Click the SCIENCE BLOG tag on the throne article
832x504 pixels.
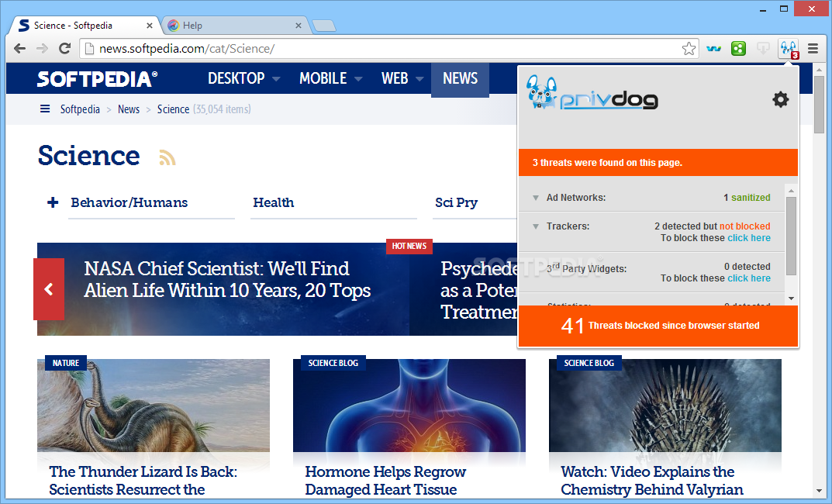point(589,364)
